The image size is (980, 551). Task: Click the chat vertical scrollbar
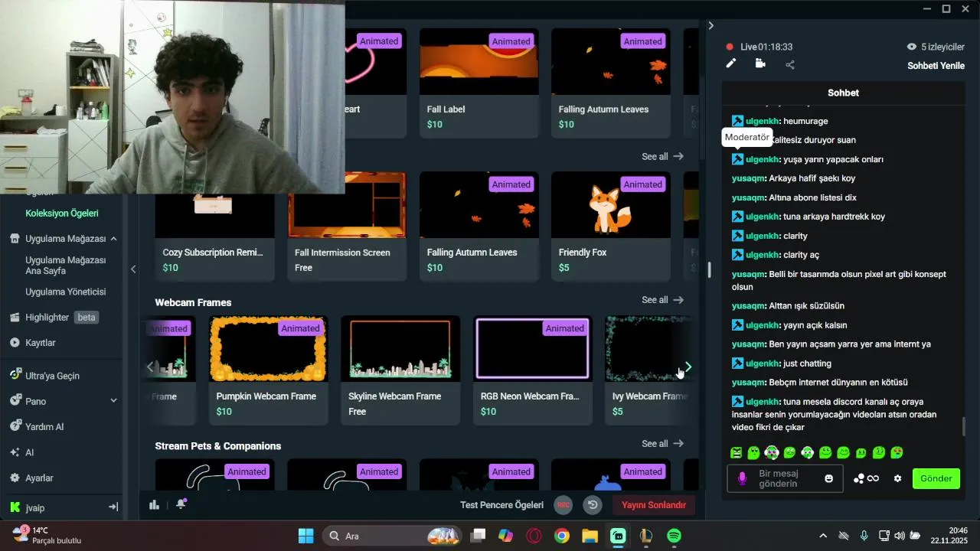pyautogui.click(x=963, y=426)
